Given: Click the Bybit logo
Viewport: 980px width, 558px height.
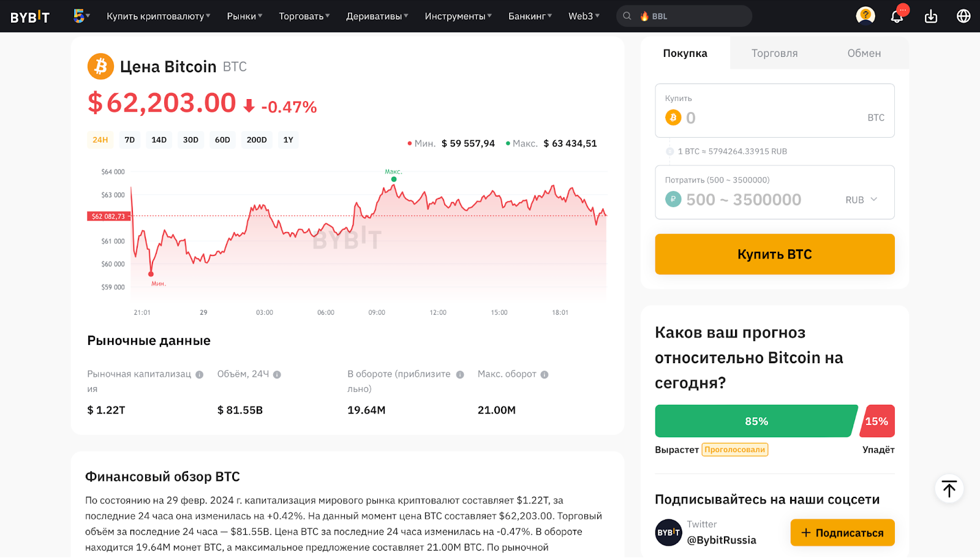Looking at the screenshot, I should coord(30,16).
